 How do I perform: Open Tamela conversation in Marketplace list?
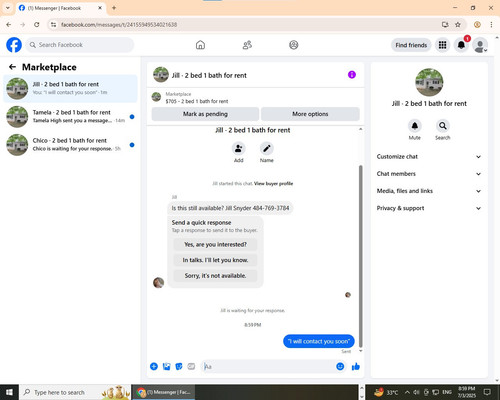click(70, 117)
